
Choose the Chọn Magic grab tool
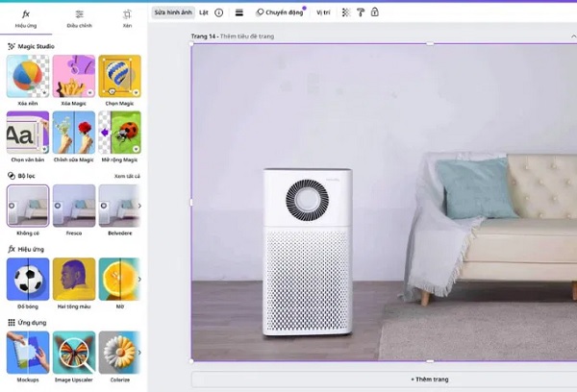tap(119, 75)
